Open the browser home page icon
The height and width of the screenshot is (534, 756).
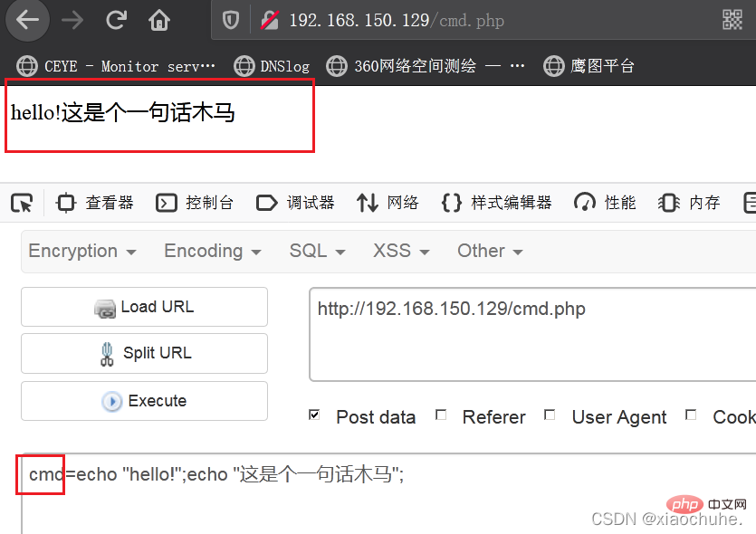tap(159, 20)
